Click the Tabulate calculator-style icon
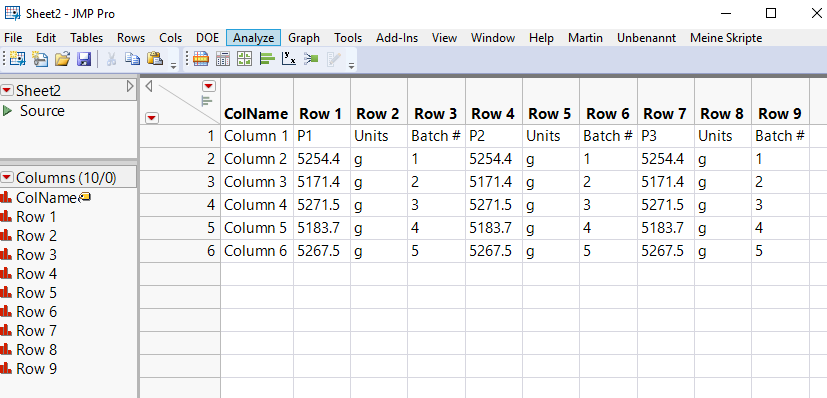 tap(223, 59)
